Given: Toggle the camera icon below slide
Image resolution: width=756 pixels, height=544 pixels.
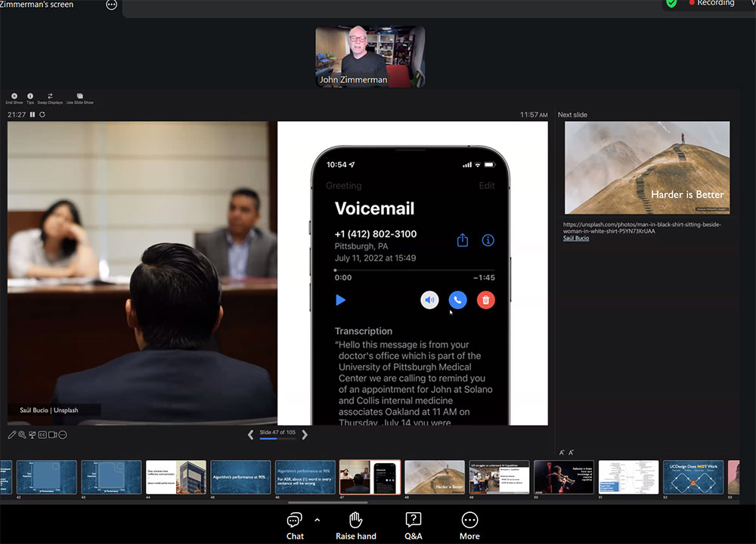Looking at the screenshot, I should tap(52, 435).
